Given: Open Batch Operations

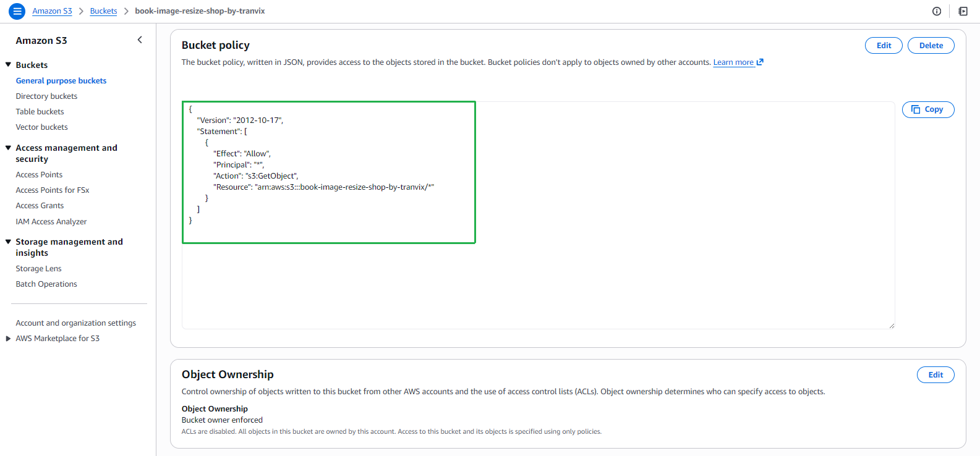Looking at the screenshot, I should (x=46, y=284).
